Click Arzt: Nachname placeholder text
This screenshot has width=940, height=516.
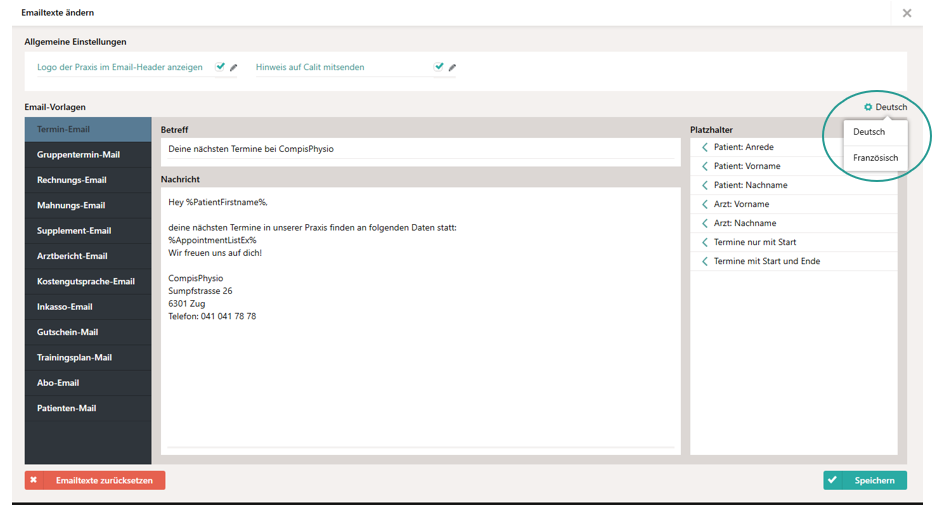click(x=745, y=223)
